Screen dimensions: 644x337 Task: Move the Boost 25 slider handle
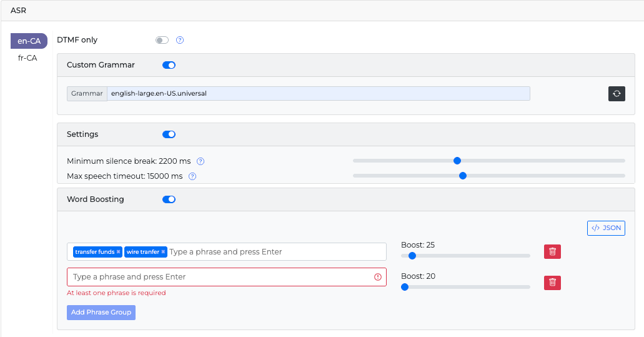(x=412, y=256)
